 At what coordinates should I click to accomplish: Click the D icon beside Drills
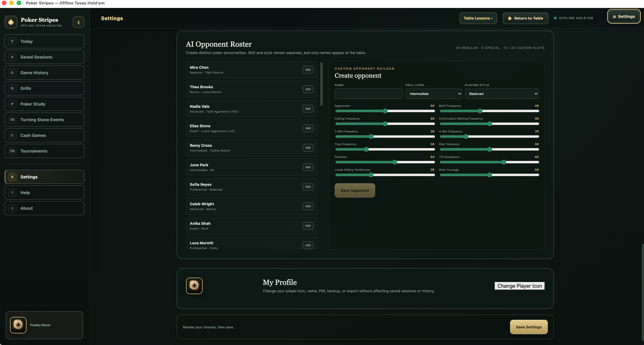pyautogui.click(x=12, y=88)
